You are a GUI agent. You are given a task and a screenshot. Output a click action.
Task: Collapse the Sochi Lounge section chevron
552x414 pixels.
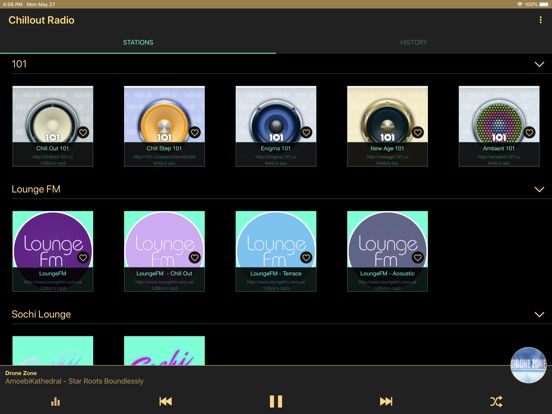point(539,314)
